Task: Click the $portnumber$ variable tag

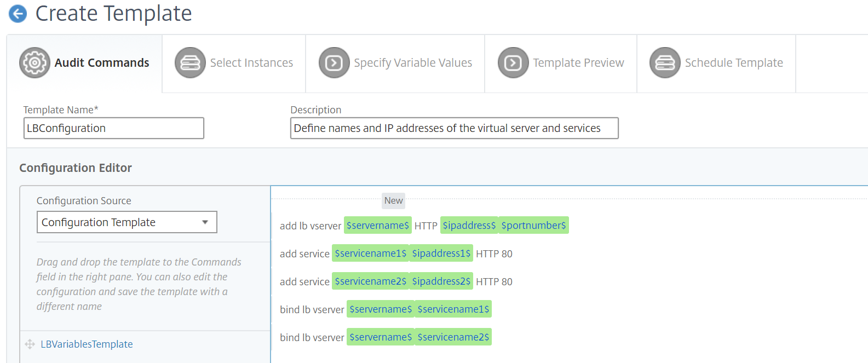Action: (533, 225)
